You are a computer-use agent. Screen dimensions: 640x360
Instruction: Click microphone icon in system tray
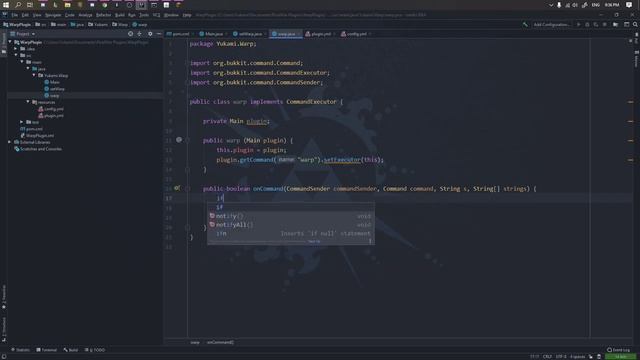pos(559,5)
